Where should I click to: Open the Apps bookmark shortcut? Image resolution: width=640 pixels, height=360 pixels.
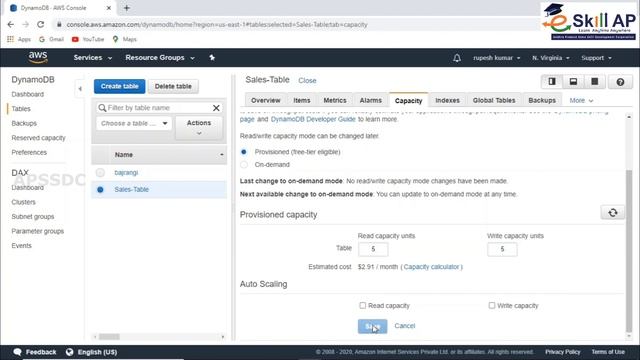(x=19, y=39)
